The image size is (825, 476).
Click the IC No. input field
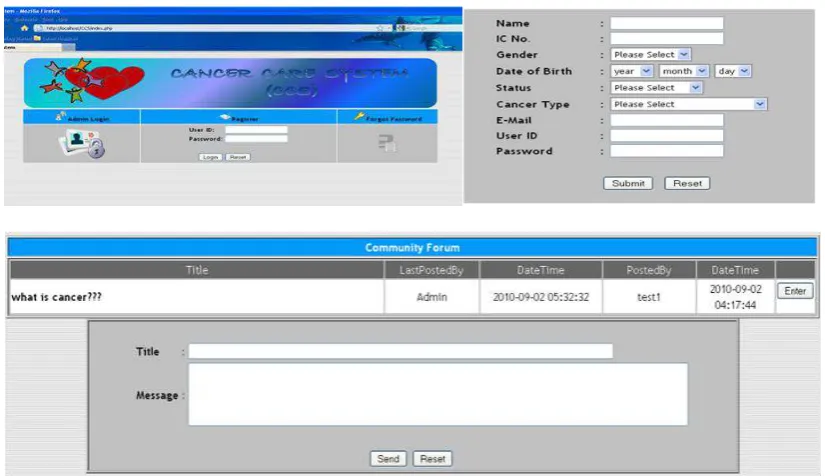click(667, 38)
